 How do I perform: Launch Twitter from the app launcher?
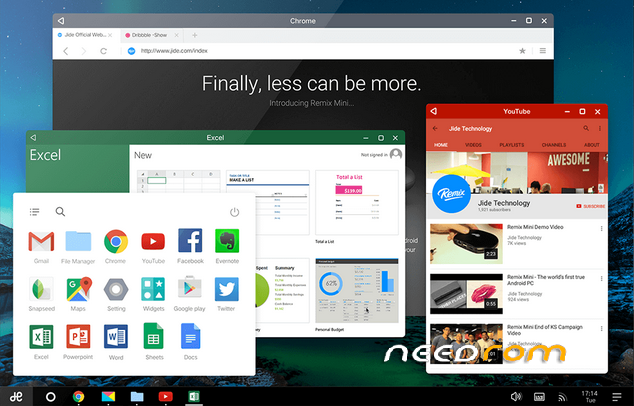point(226,290)
